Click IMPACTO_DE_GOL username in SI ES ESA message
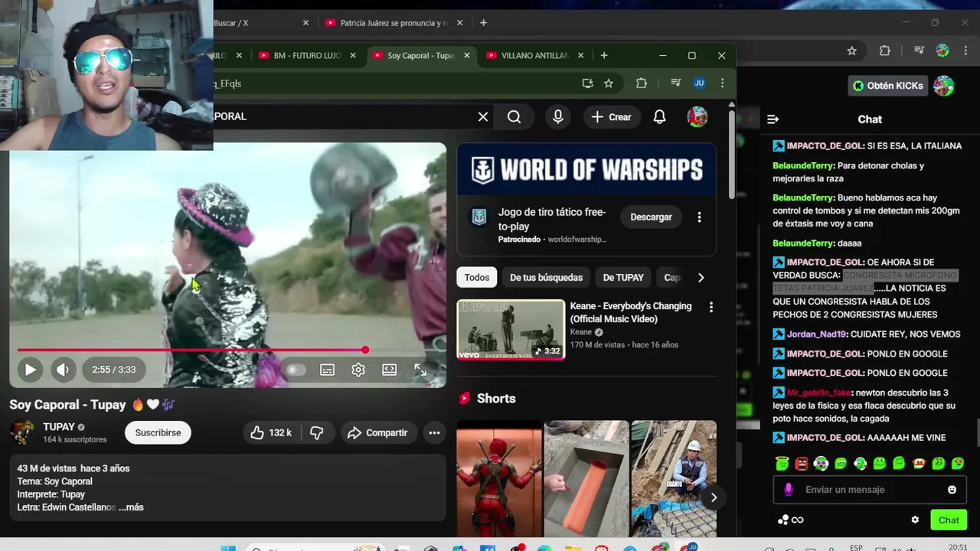 click(826, 146)
